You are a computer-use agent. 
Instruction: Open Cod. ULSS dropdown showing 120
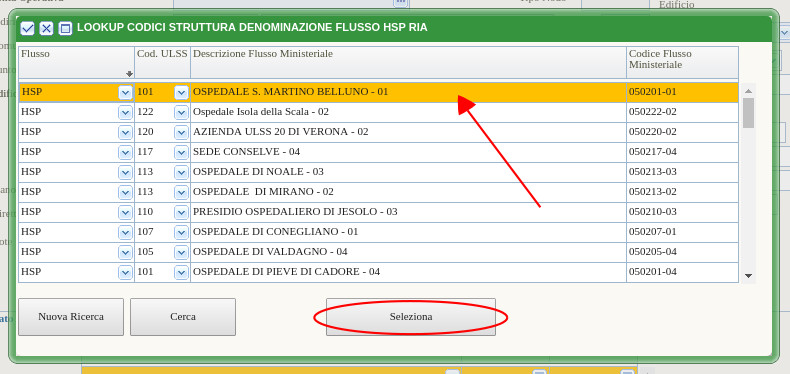(x=181, y=133)
